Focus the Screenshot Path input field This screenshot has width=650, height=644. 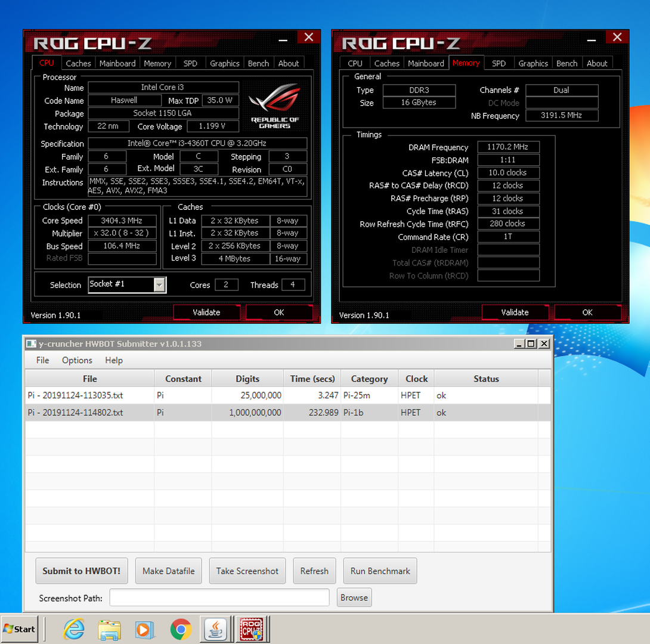tap(219, 597)
